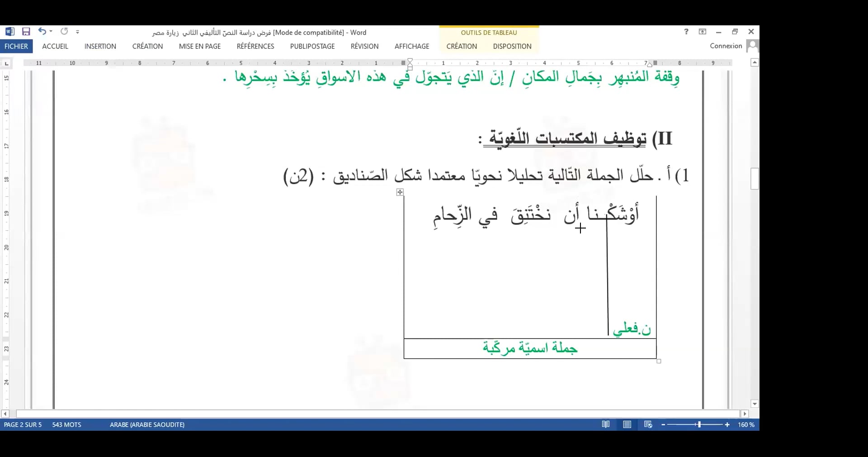Click the user account avatar icon
Viewport: 868px width, 457px height.
(752, 46)
